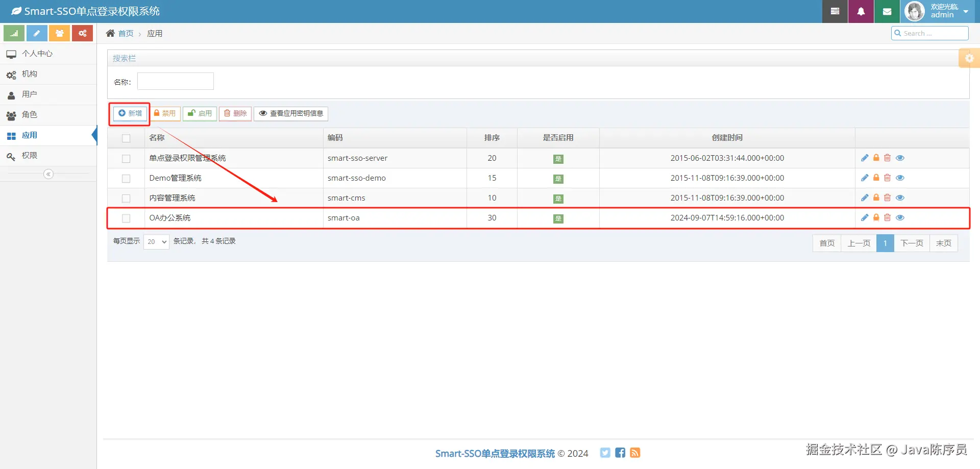The image size is (980, 469).
Task: Click the red cogs shortcut button
Action: click(x=82, y=33)
